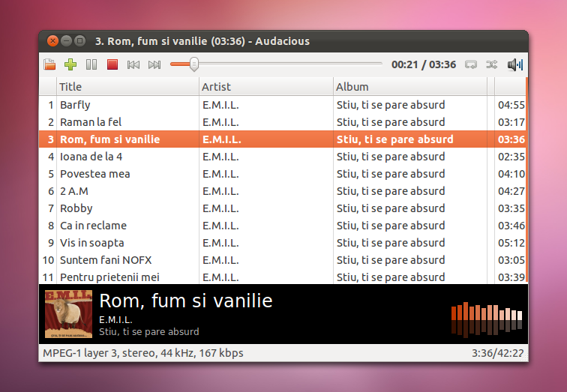567x392 pixels.
Task: Select the track Barfly
Action: (282, 105)
